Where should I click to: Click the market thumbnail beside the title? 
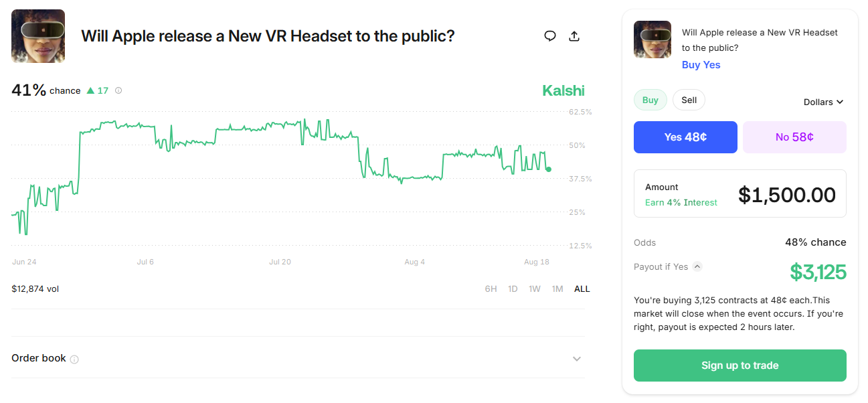pos(38,36)
